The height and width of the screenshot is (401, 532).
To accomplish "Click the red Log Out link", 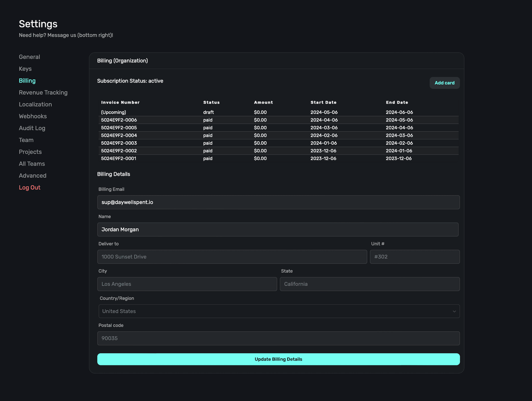I will (30, 187).
